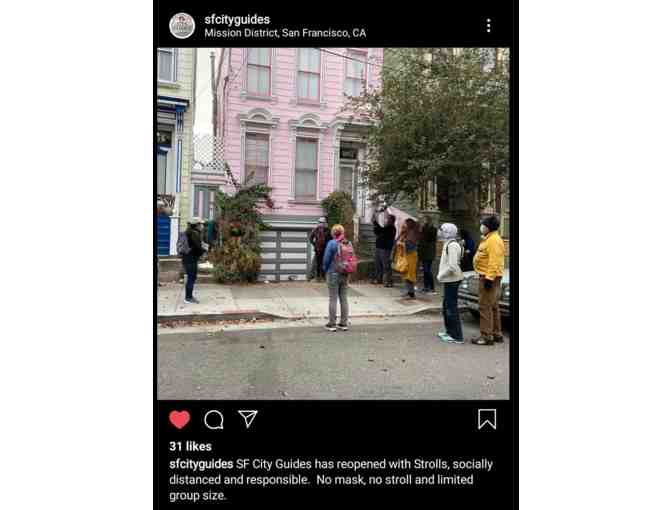
Task: View the list of 31 likes
Action: click(190, 446)
